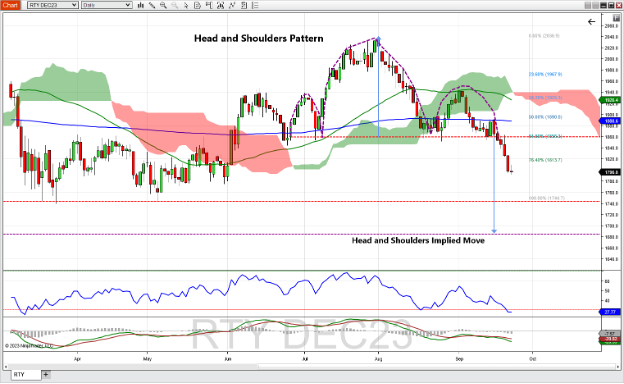Click the scrollbar left arrow at the bottom
The image size is (624, 384).
(6, 366)
